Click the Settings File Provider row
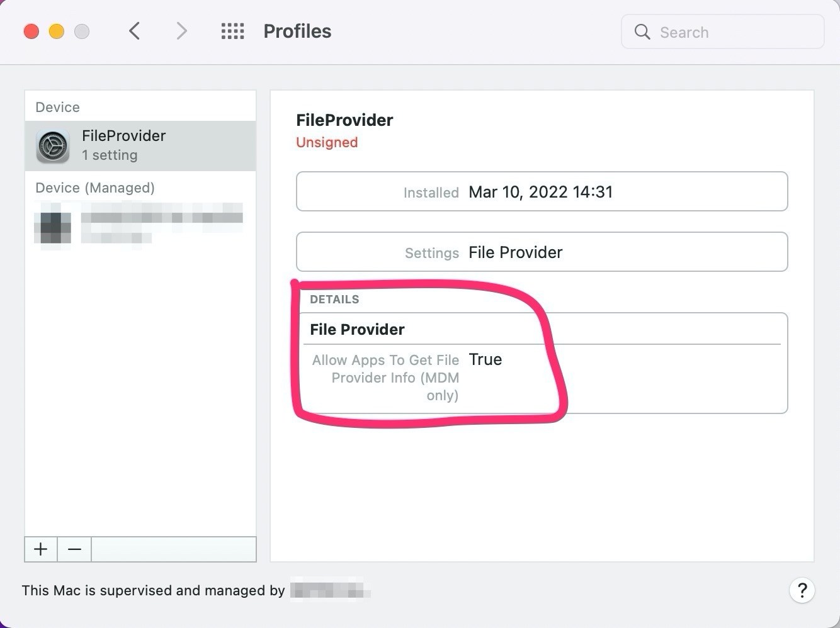This screenshot has height=628, width=840. click(542, 252)
